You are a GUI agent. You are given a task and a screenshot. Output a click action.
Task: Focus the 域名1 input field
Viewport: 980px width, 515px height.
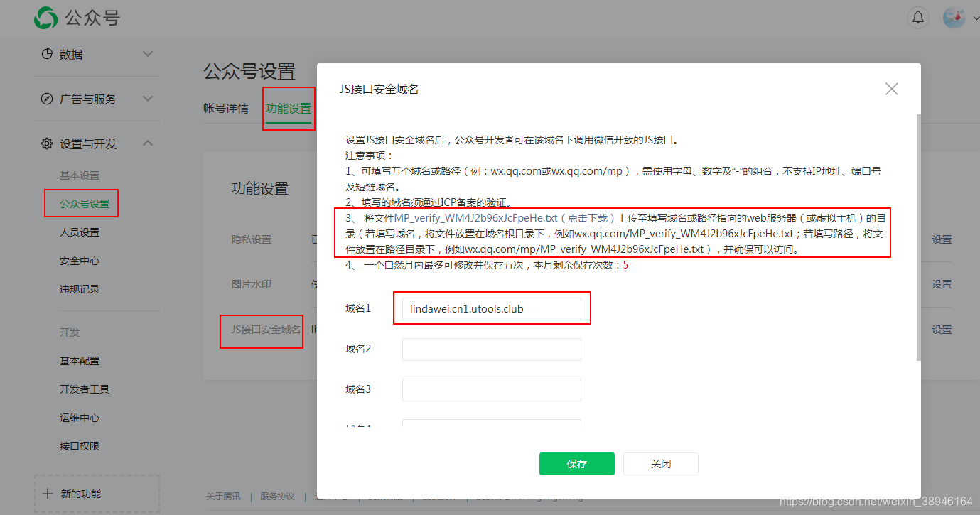(492, 309)
